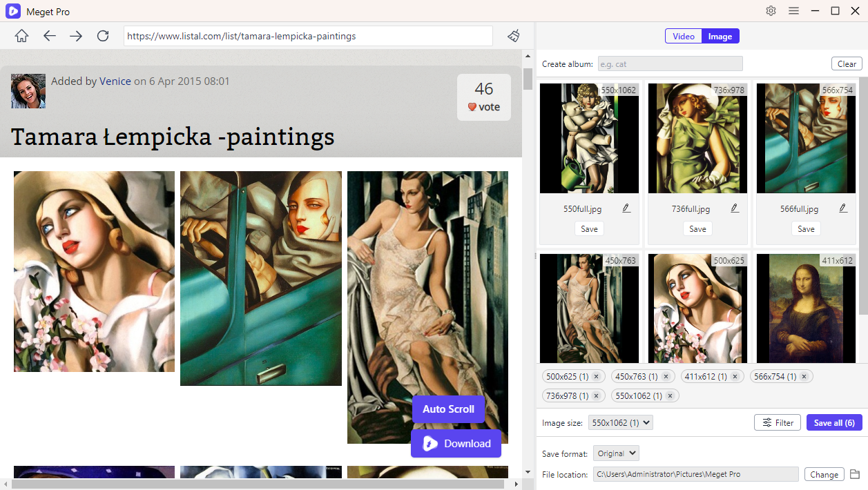Select the 450x763 thumbnail

(x=589, y=308)
